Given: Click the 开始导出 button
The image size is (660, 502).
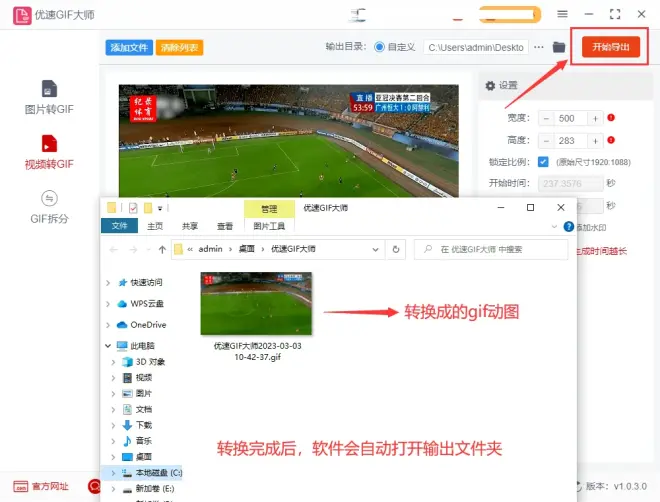Looking at the screenshot, I should click(611, 47).
